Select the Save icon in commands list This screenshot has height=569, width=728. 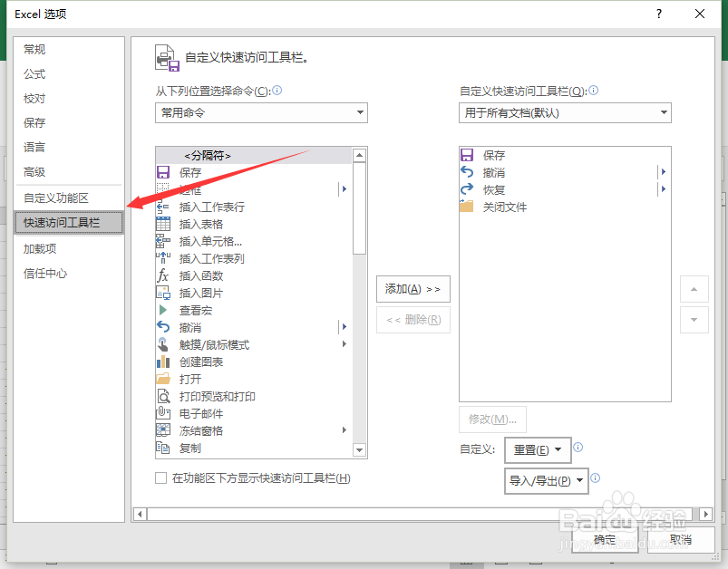(163, 173)
